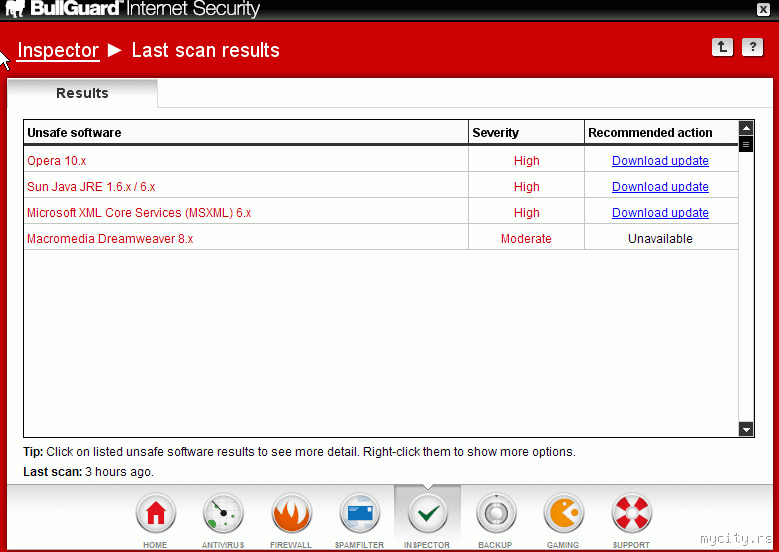Image resolution: width=779 pixels, height=552 pixels.
Task: Click scrollbar up arrow of results list
Action: click(x=746, y=128)
